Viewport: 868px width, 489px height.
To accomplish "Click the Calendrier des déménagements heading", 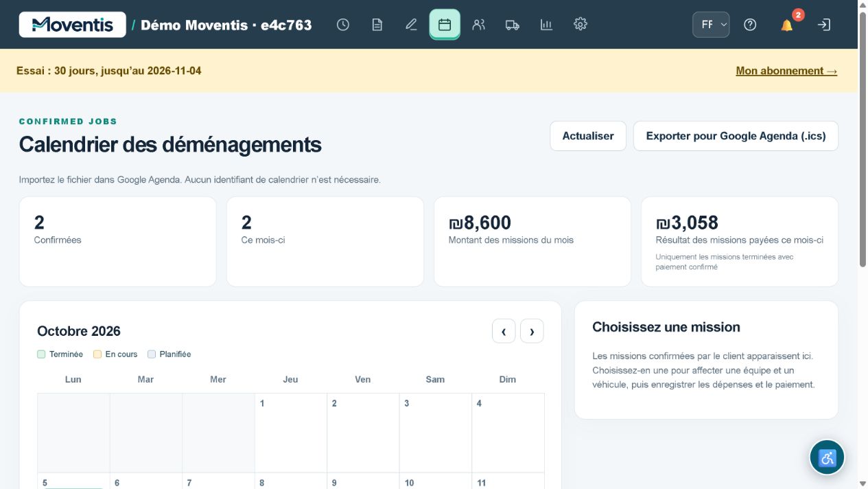I will [x=170, y=145].
